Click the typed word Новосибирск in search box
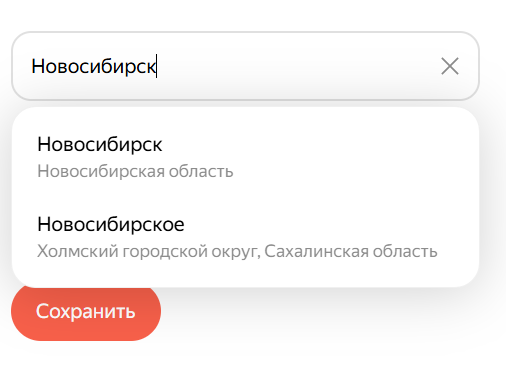Viewport: 506px width, 375px height. [x=94, y=66]
